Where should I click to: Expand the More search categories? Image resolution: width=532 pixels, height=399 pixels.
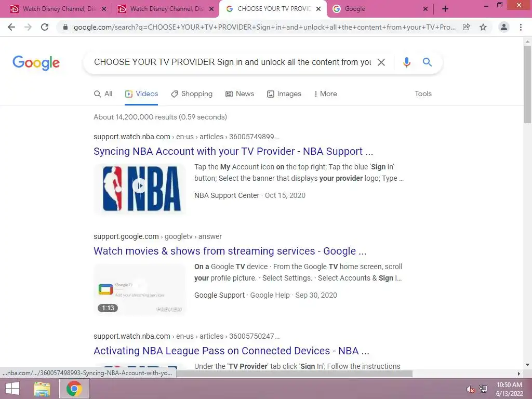click(325, 94)
